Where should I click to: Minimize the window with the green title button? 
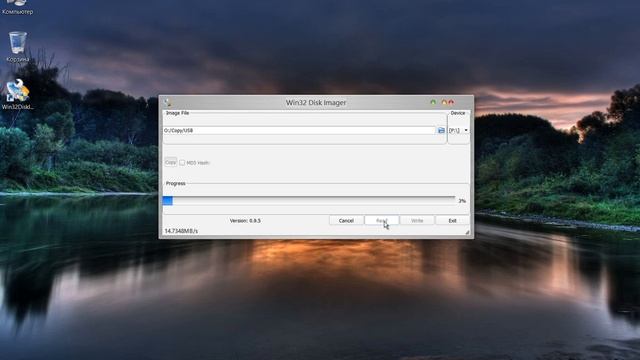(433, 102)
